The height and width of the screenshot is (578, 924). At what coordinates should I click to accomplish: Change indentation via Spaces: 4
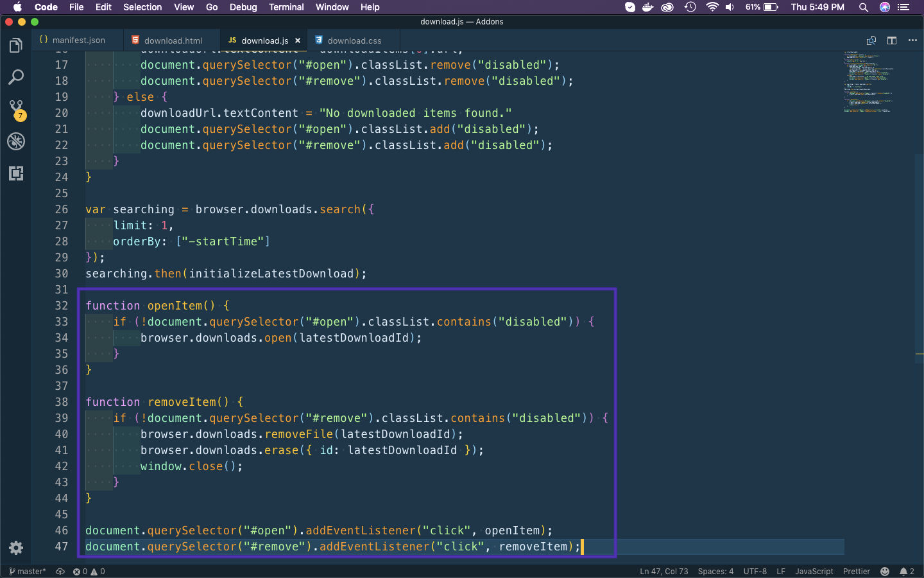coord(715,572)
